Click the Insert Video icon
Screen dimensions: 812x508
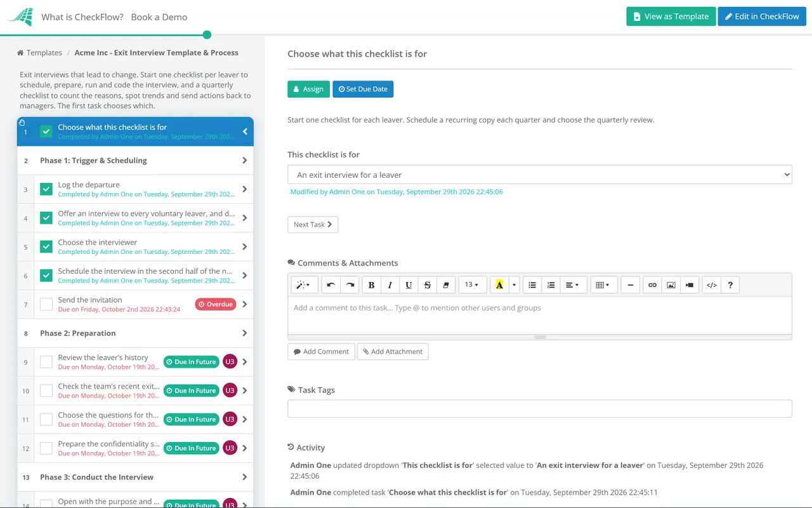(690, 285)
